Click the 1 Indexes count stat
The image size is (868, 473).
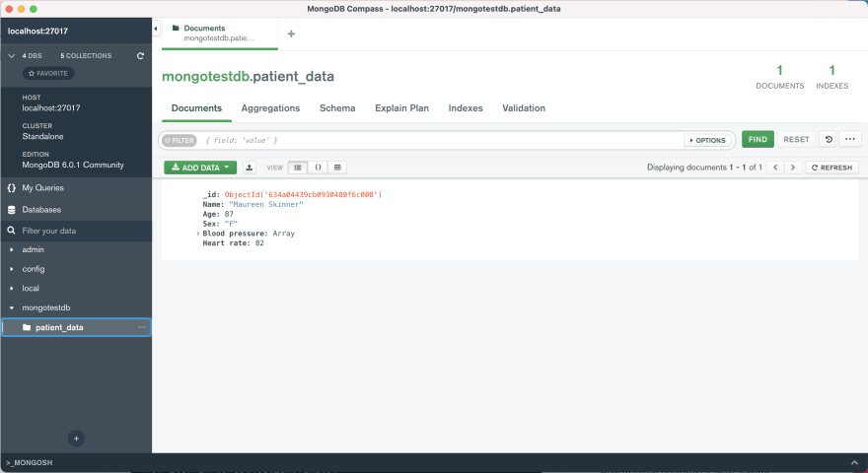pos(832,77)
